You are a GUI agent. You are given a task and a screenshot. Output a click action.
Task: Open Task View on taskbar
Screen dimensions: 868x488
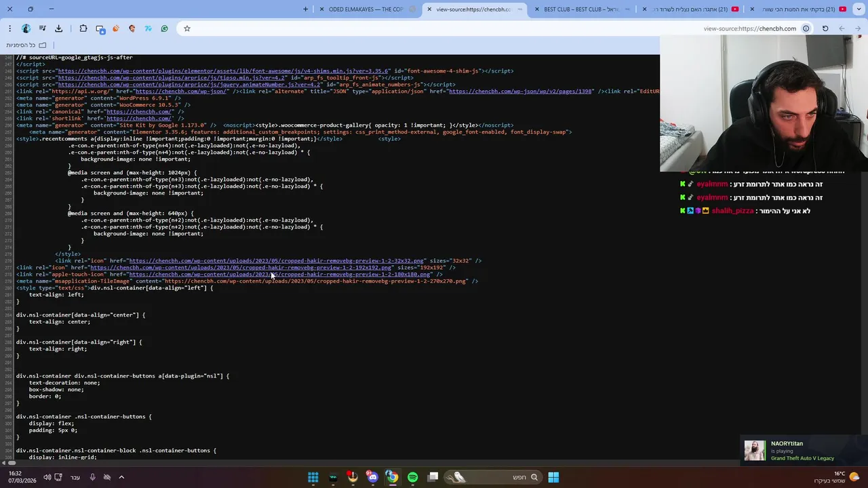433,477
